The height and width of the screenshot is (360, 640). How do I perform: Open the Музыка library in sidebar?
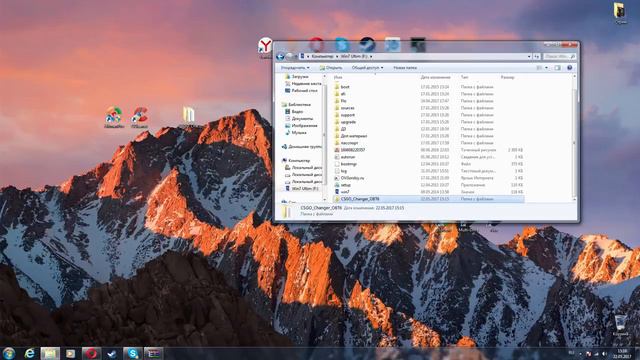296,133
